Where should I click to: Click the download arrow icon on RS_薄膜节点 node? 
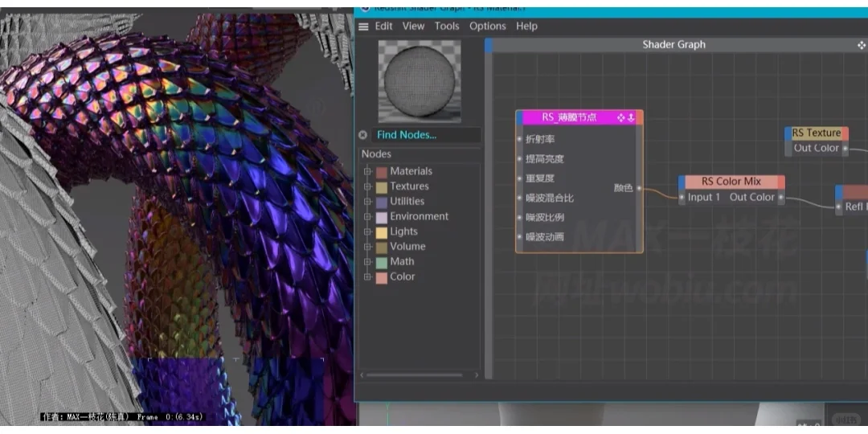tap(631, 117)
